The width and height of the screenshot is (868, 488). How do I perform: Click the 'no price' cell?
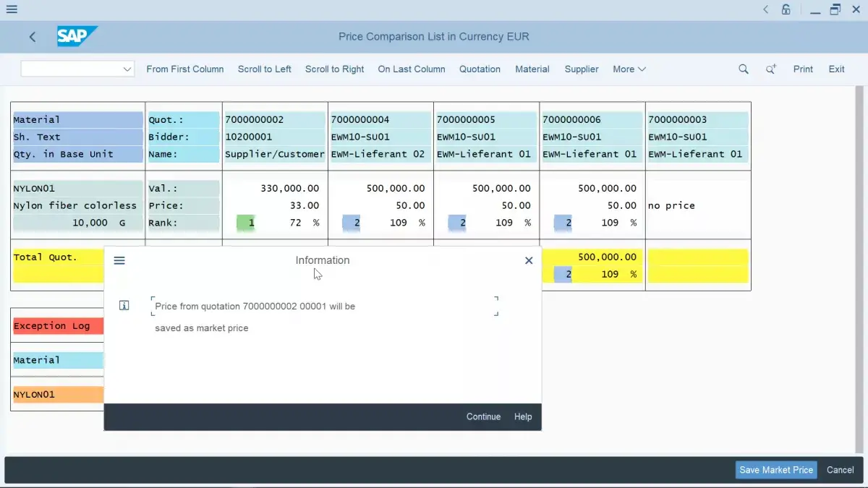point(671,205)
